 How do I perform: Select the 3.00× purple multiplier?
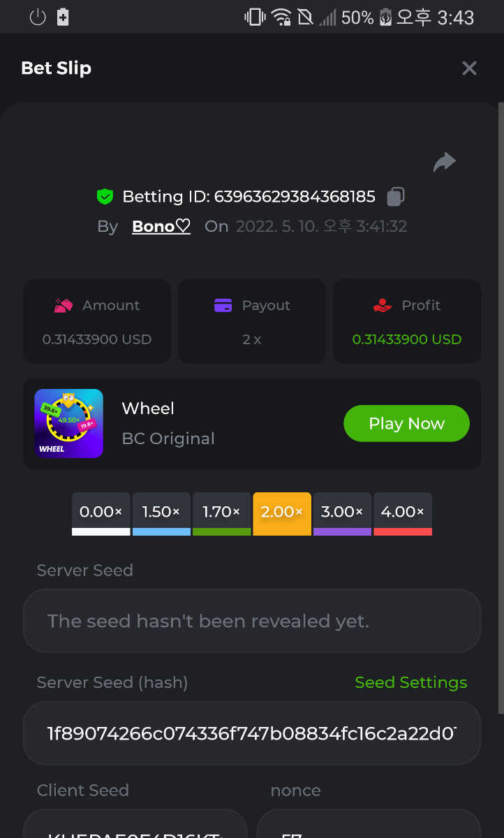[342, 513]
